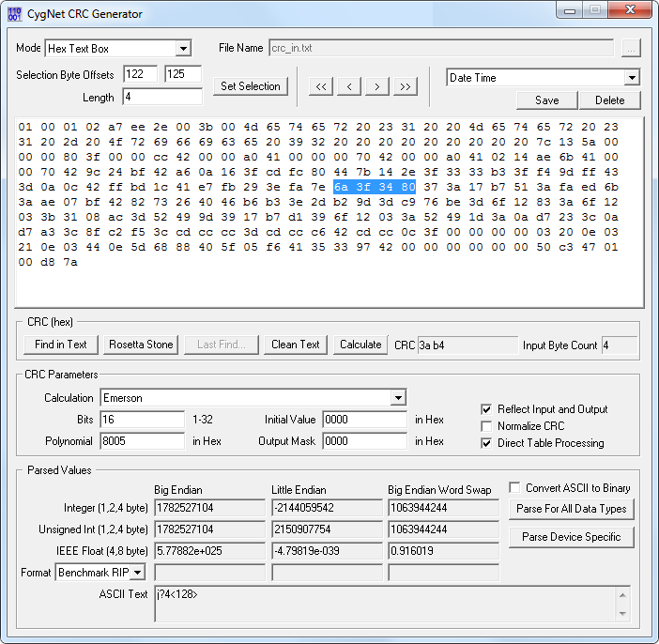Click the Polynomial field 8005
The width and height of the screenshot is (659, 644).
pyautogui.click(x=142, y=441)
